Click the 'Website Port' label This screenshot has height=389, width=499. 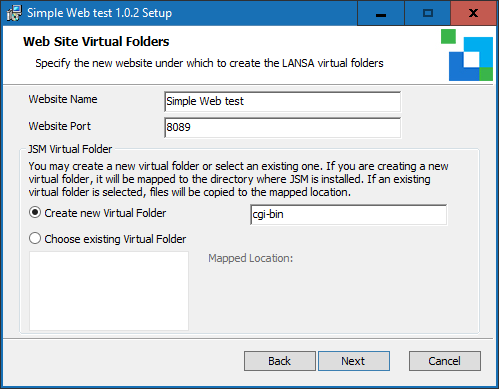coord(60,126)
